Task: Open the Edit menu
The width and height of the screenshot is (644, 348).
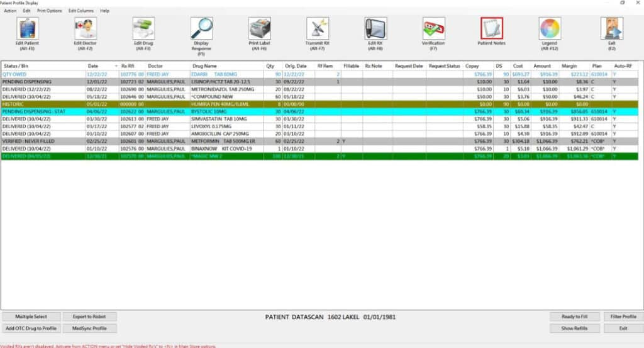Action: 26,11
